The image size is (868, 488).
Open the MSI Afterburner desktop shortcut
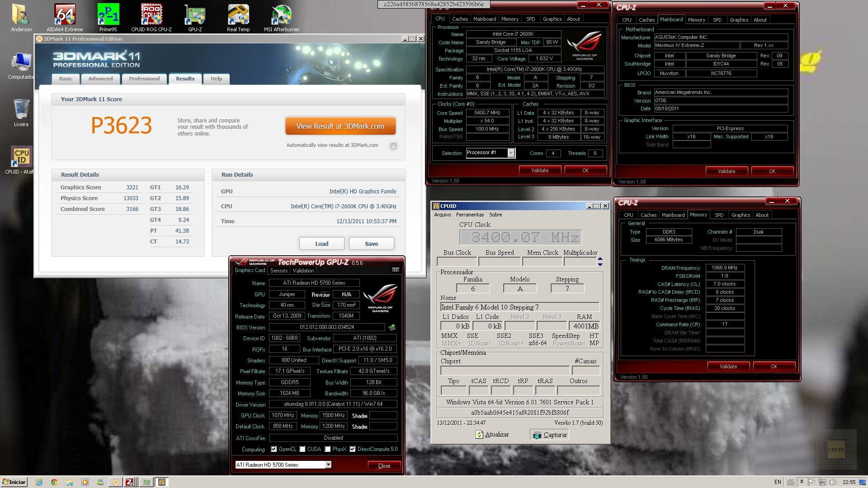click(282, 18)
